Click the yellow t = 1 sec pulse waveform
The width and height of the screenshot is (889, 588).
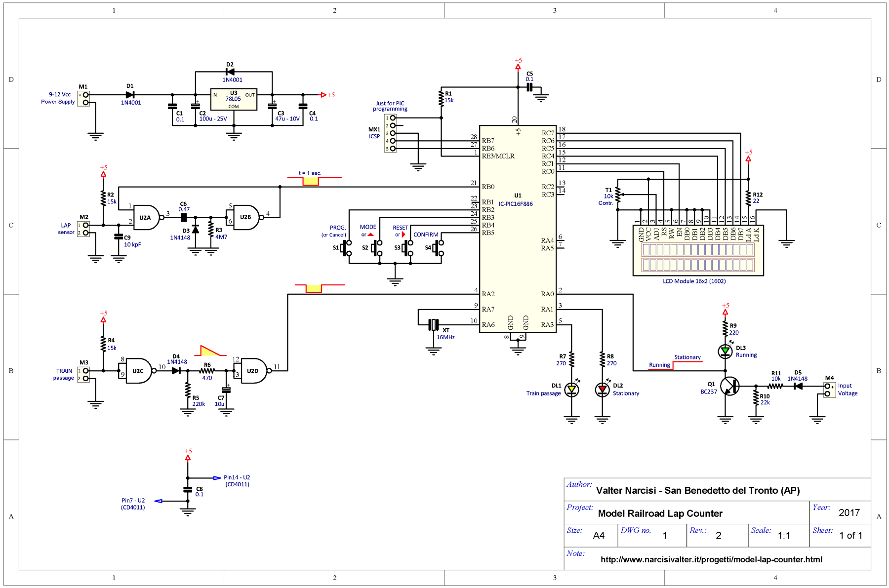(x=311, y=181)
